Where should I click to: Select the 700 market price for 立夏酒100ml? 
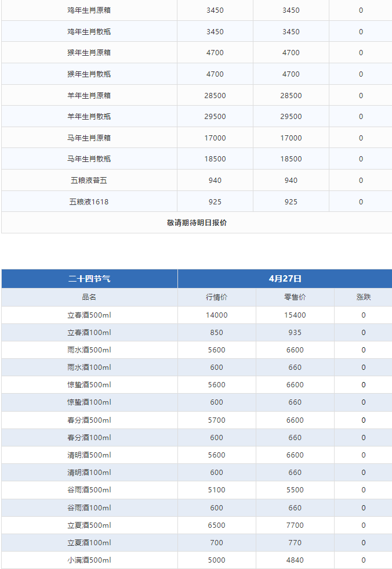[x=217, y=543]
